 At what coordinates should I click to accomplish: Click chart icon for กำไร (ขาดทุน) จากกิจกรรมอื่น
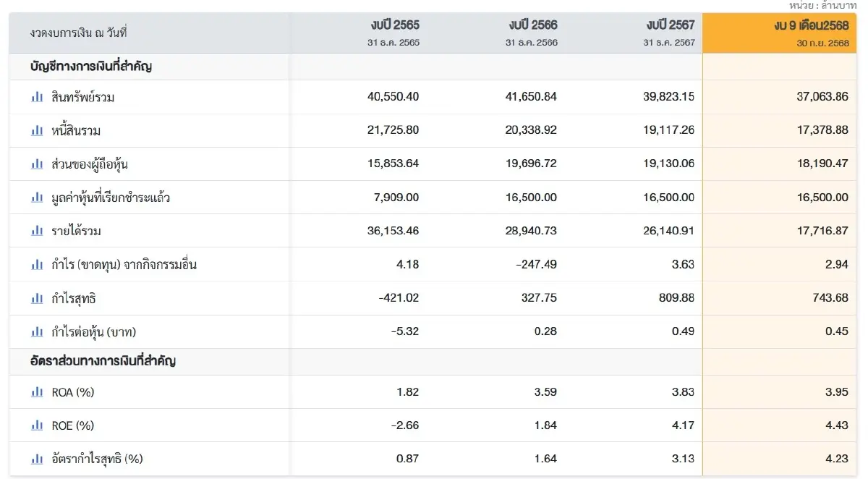(37, 265)
